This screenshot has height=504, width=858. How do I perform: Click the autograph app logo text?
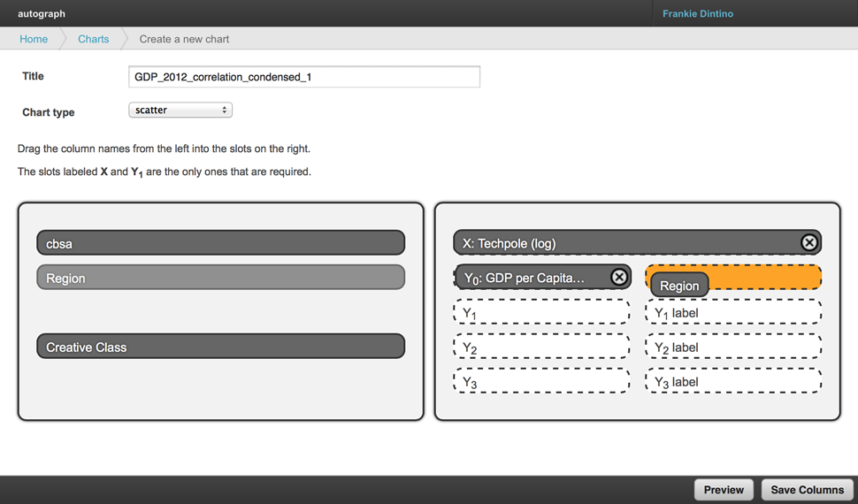click(42, 13)
